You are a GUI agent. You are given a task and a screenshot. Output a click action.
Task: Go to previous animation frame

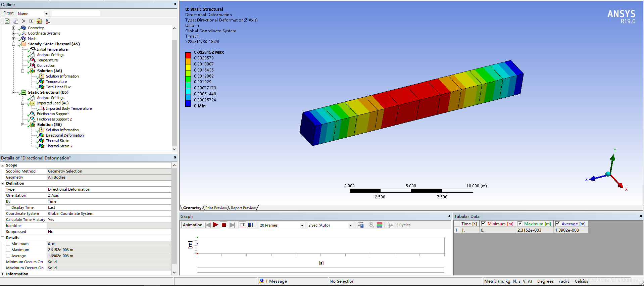208,225
